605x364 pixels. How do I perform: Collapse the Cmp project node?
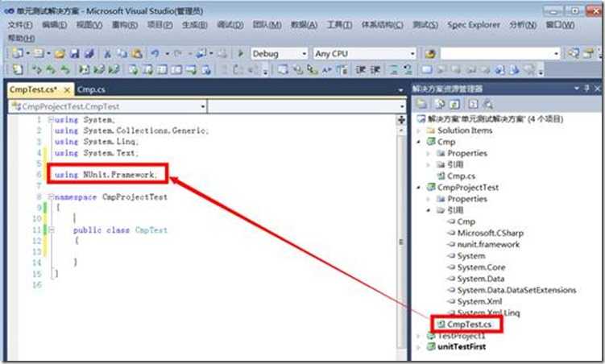click(419, 142)
